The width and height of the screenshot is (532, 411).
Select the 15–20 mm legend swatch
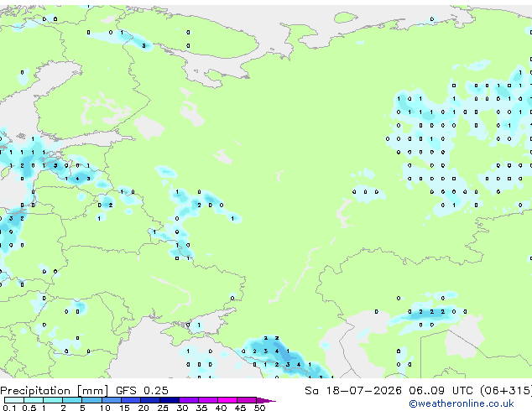131,400
